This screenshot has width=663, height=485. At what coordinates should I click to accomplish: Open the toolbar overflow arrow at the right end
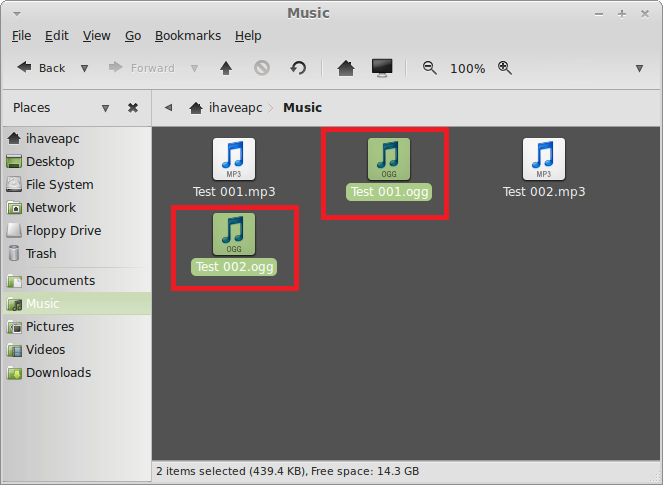coord(639,69)
